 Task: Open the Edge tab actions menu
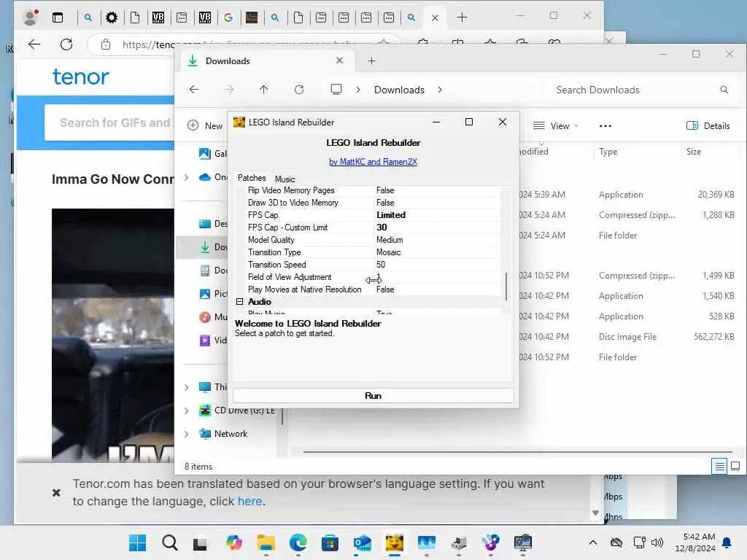[58, 17]
